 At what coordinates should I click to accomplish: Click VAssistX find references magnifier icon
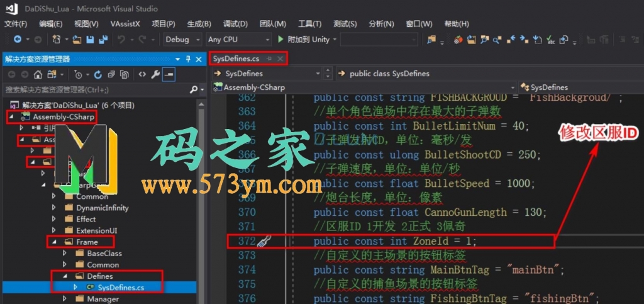click(497, 40)
